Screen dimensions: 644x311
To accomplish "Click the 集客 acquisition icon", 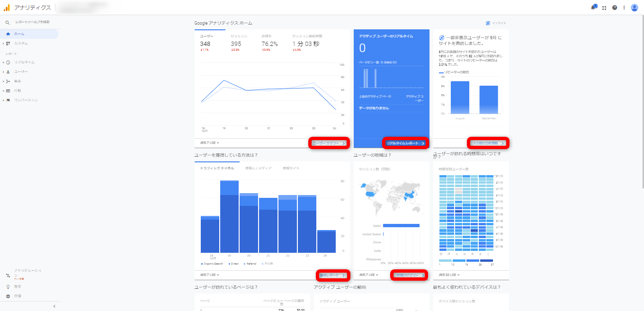I will pos(8,81).
